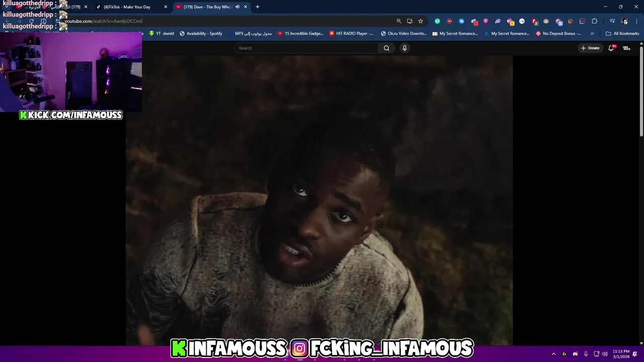644x362 pixels.
Task: Open the Logitech G tray icon
Action: [x=565, y=354]
